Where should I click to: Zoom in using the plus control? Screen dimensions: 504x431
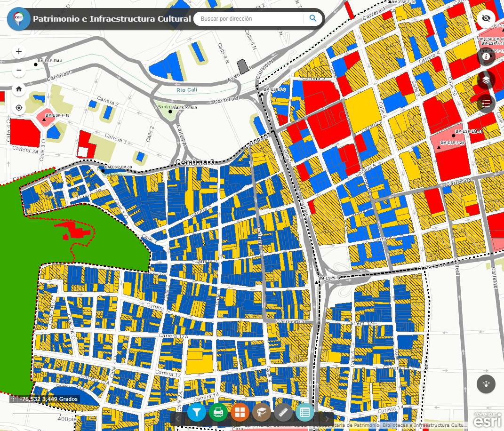18,51
